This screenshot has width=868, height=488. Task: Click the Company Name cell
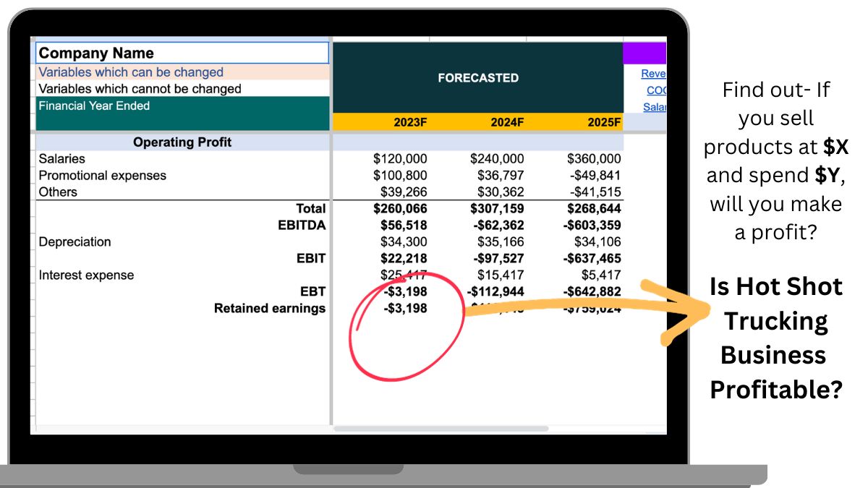click(182, 53)
